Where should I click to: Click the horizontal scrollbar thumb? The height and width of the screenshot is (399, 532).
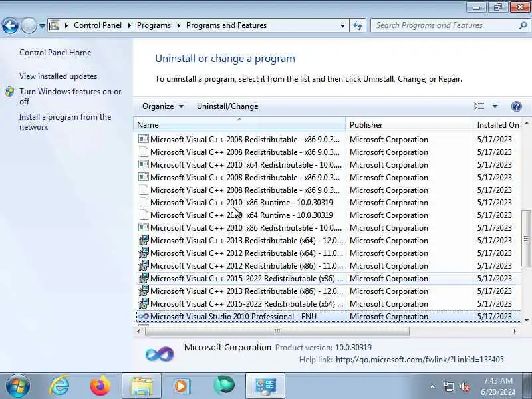click(x=277, y=331)
